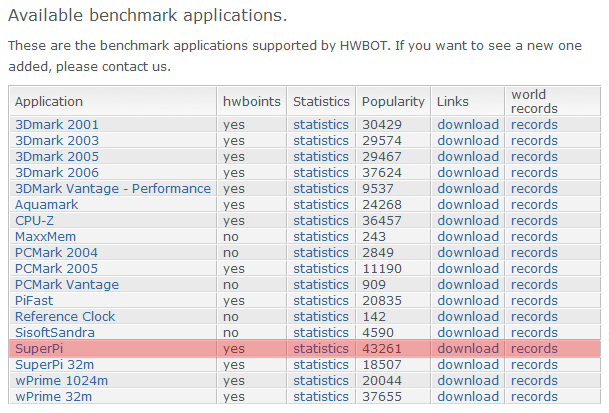Download 3Dmark 2003 benchmark
The width and height of the screenshot is (609, 413).
pos(467,140)
